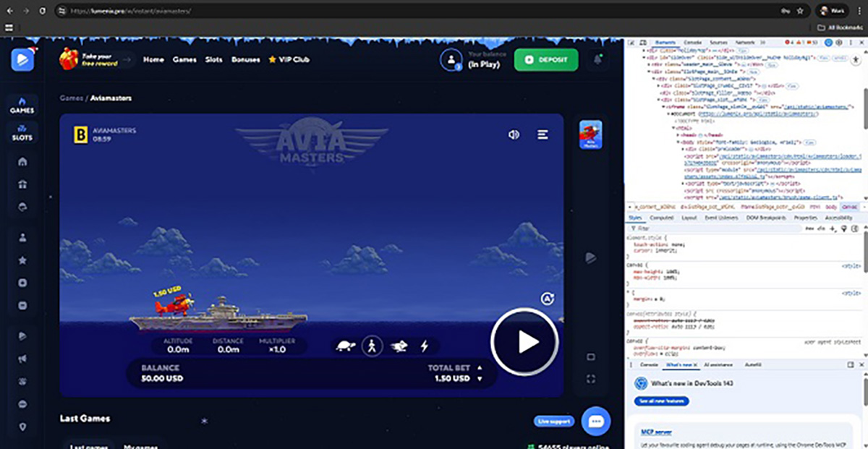
Task: Click the green Deposit button
Action: click(546, 60)
